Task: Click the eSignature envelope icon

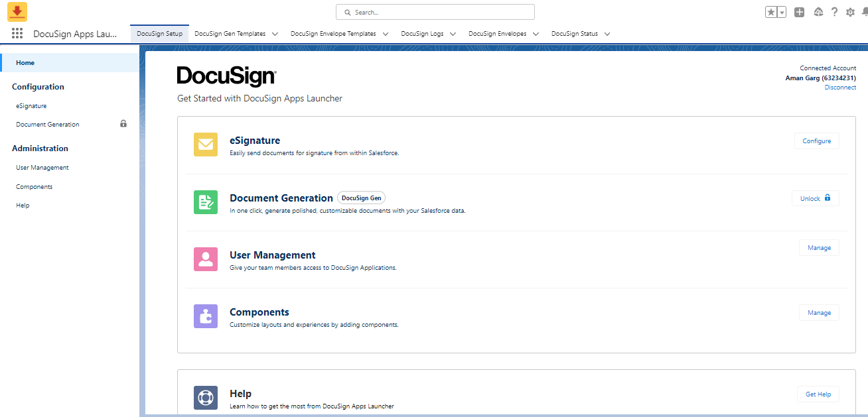Action: pyautogui.click(x=206, y=145)
